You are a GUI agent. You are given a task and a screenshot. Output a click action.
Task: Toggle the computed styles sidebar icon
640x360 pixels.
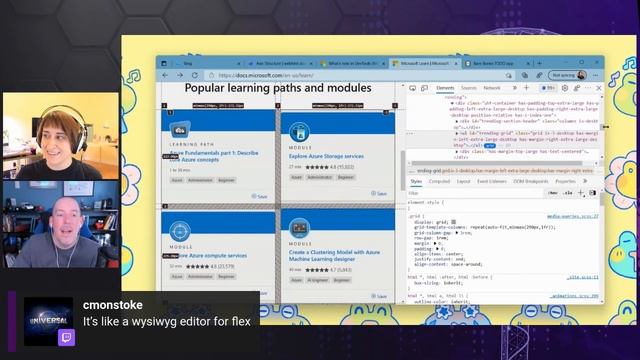(x=593, y=193)
